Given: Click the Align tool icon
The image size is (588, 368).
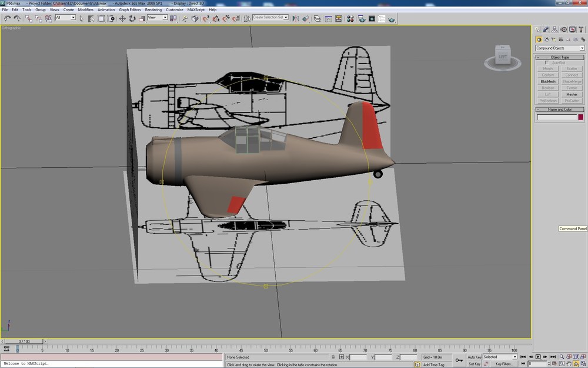Looking at the screenshot, I should point(306,18).
